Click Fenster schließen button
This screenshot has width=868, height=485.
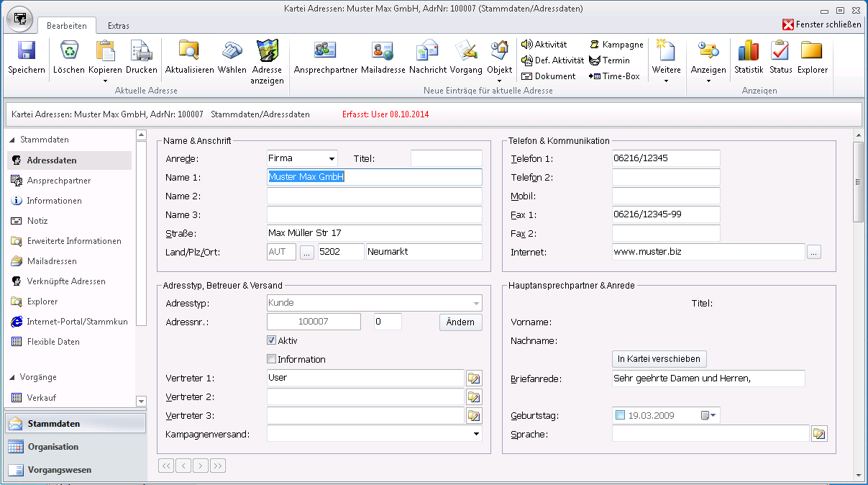click(x=822, y=24)
